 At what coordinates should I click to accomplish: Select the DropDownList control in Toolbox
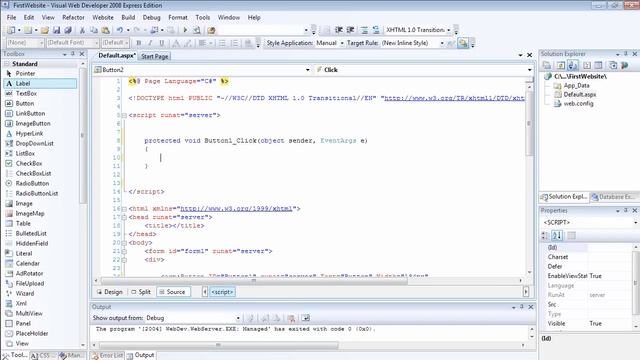[x=34, y=143]
